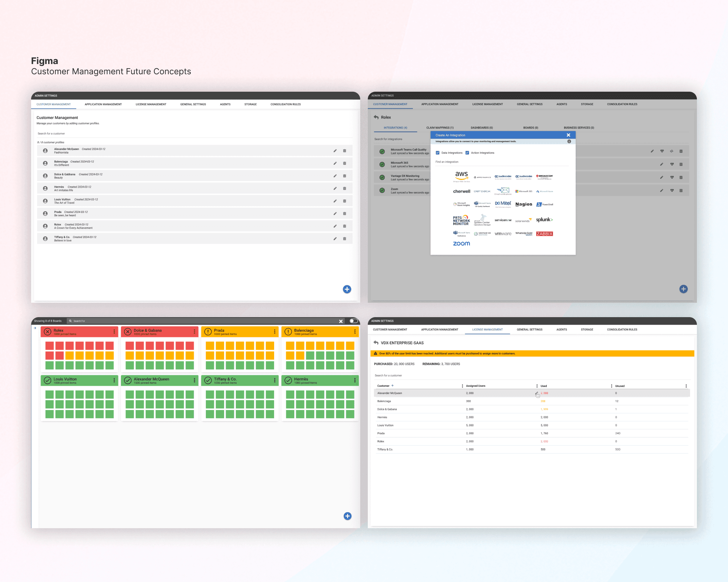
Task: Select the SolarWinds integration logo
Action: [x=524, y=221]
